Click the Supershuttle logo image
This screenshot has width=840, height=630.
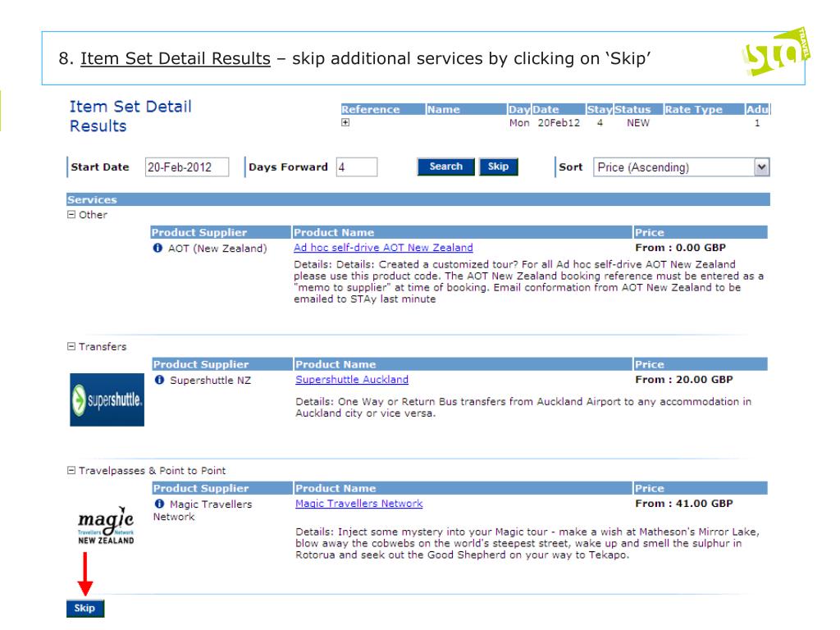click(x=107, y=399)
